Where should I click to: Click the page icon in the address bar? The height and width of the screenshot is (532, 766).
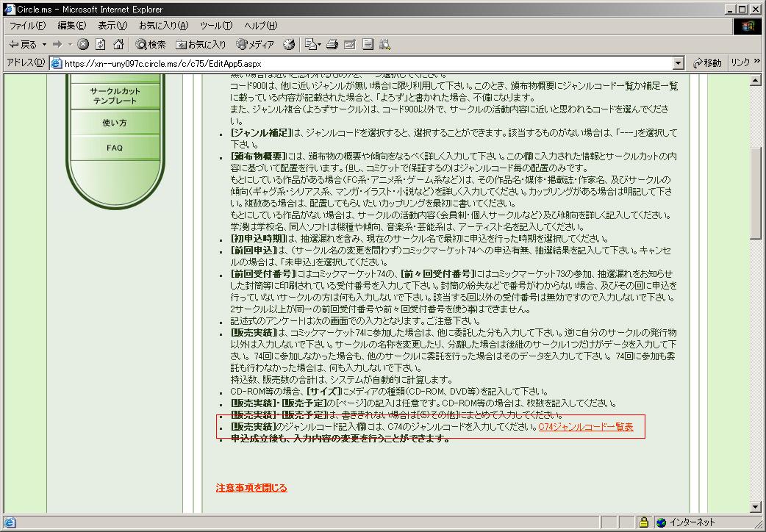pos(57,63)
